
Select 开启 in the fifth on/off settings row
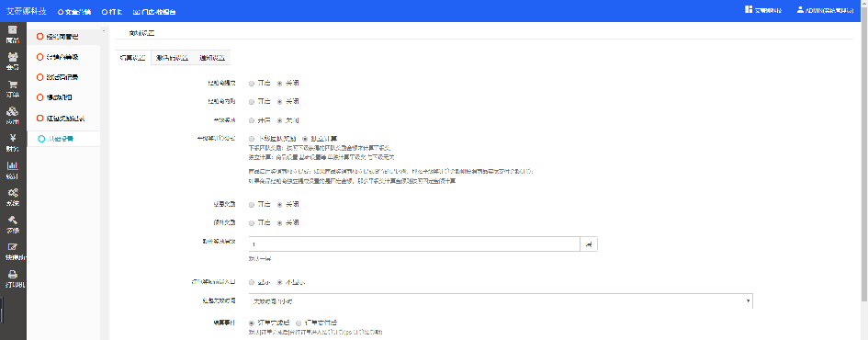(252, 204)
